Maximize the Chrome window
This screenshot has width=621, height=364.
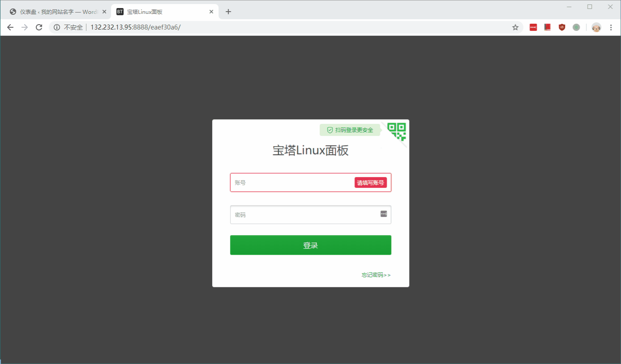click(x=590, y=7)
